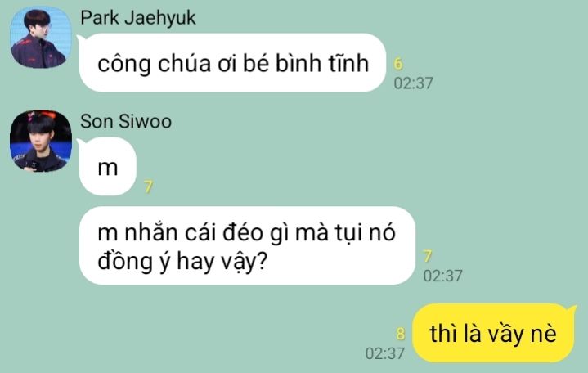The image size is (588, 373).
Task: Click the 02:37 timestamp of Park Jaehyuk's message
Action: (x=413, y=83)
